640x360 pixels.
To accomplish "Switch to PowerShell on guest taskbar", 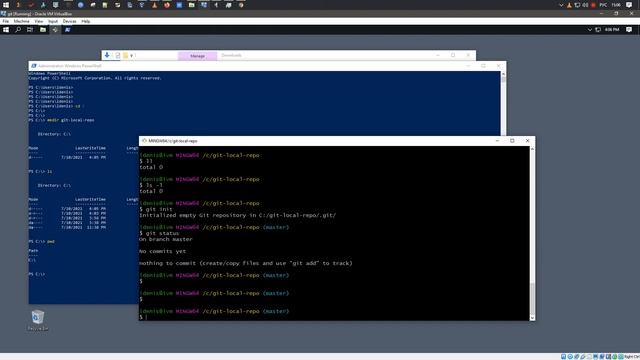I will (x=67, y=30).
